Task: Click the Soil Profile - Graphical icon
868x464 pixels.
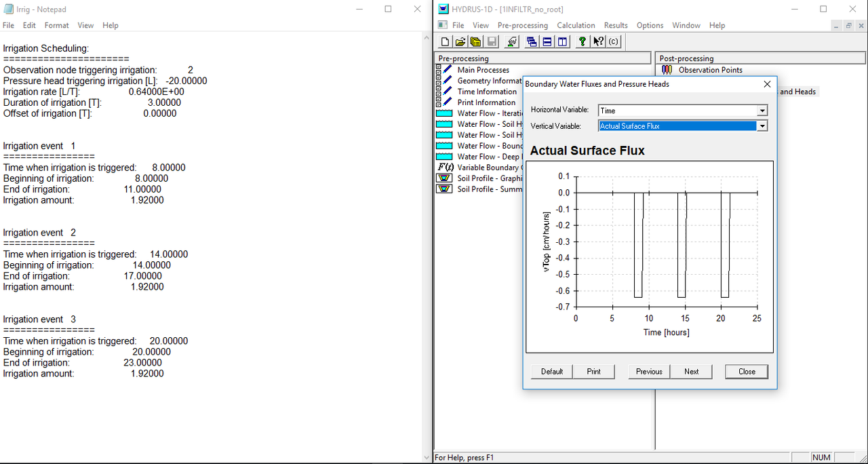Action: tap(444, 178)
